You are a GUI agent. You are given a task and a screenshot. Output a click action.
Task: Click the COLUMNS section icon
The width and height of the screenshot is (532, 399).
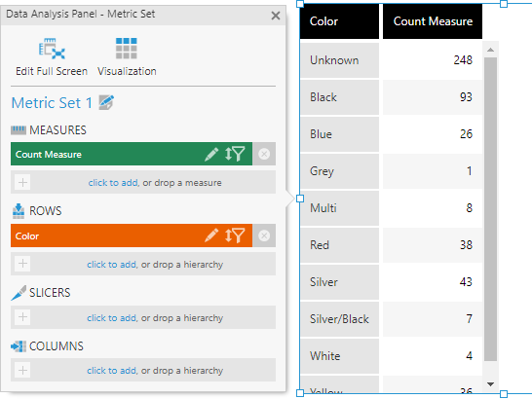coord(19,346)
